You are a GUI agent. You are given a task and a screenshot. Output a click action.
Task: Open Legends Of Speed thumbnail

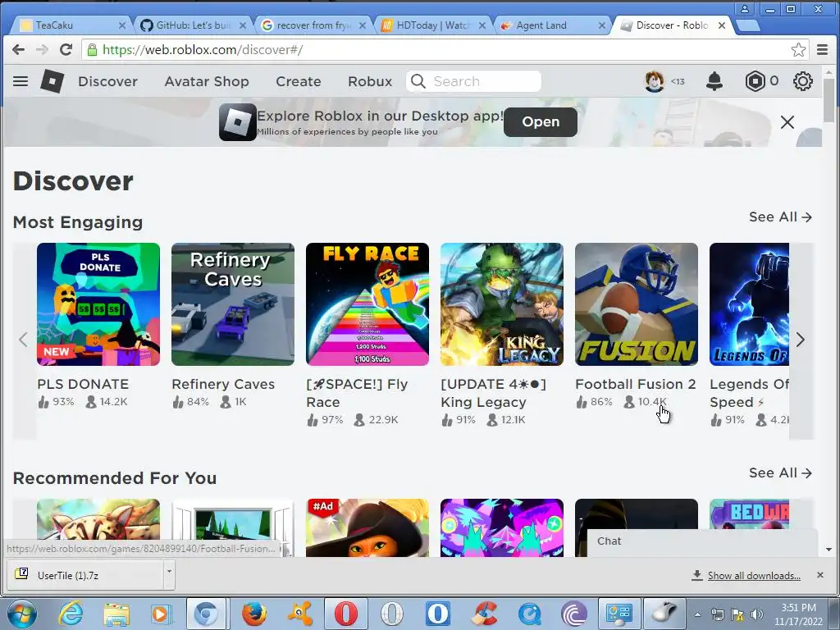coord(750,304)
